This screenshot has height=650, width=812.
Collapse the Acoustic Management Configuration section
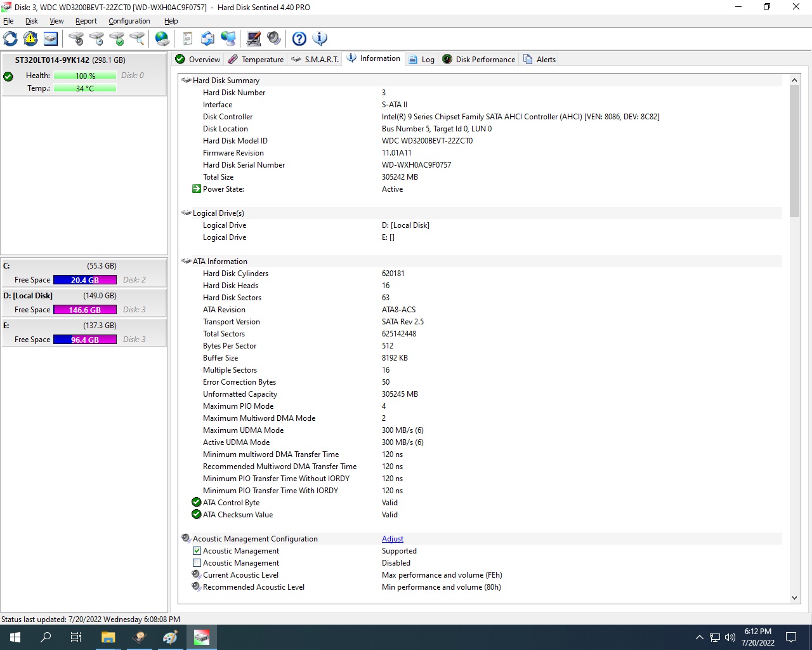click(x=187, y=538)
